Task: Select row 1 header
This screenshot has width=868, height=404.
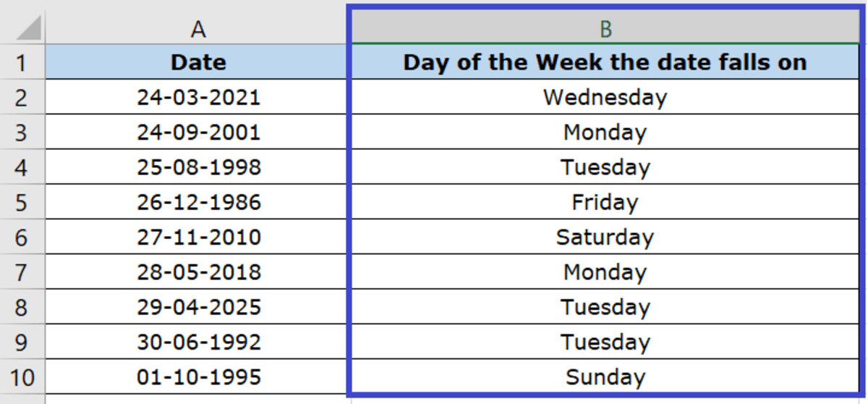Action: pyautogui.click(x=22, y=62)
